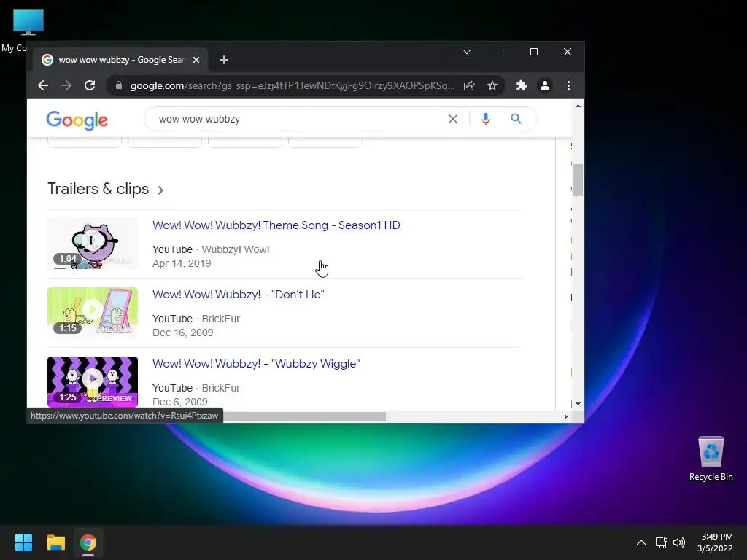Viewport: 747px width, 560px height.
Task: Minimize the Chrome window
Action: pyautogui.click(x=500, y=52)
